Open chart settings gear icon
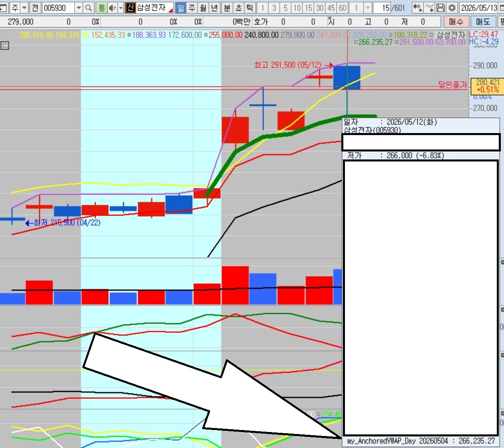The width and height of the screenshot is (504, 448). (452, 8)
